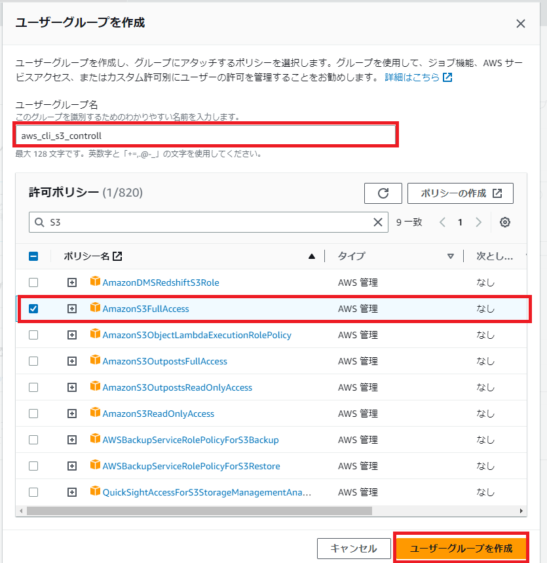
Task: Expand the AmazonS3OutpostsReadOnlyAccess policy details
Action: pyautogui.click(x=72, y=387)
